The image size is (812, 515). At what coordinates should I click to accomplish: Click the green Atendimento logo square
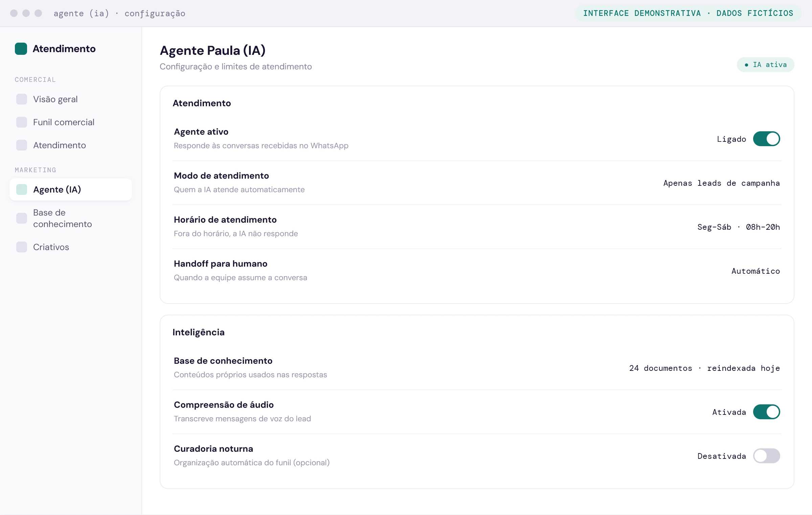point(21,49)
